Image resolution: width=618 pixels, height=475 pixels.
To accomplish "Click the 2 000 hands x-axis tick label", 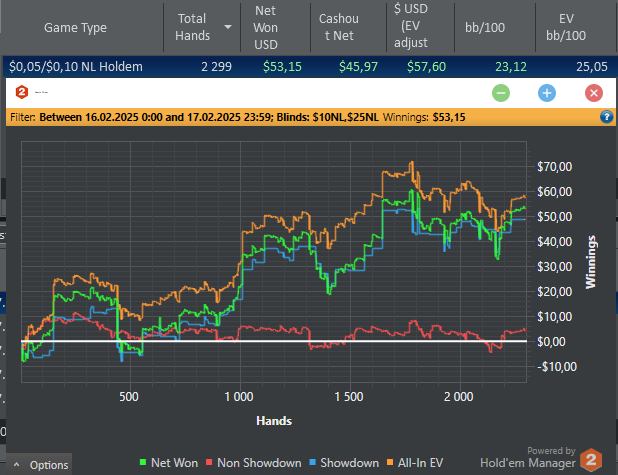I will (x=459, y=397).
